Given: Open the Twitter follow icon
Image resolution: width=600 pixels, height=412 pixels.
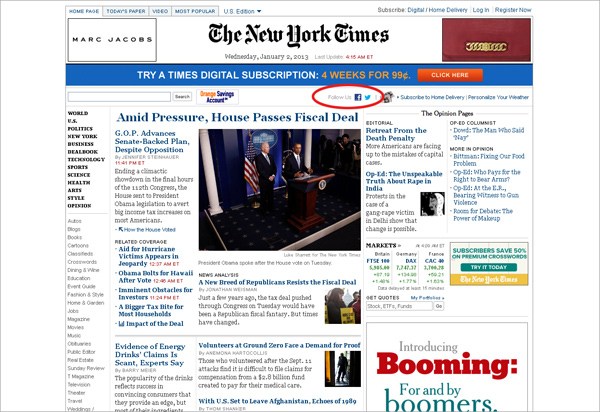Looking at the screenshot, I should (368, 97).
